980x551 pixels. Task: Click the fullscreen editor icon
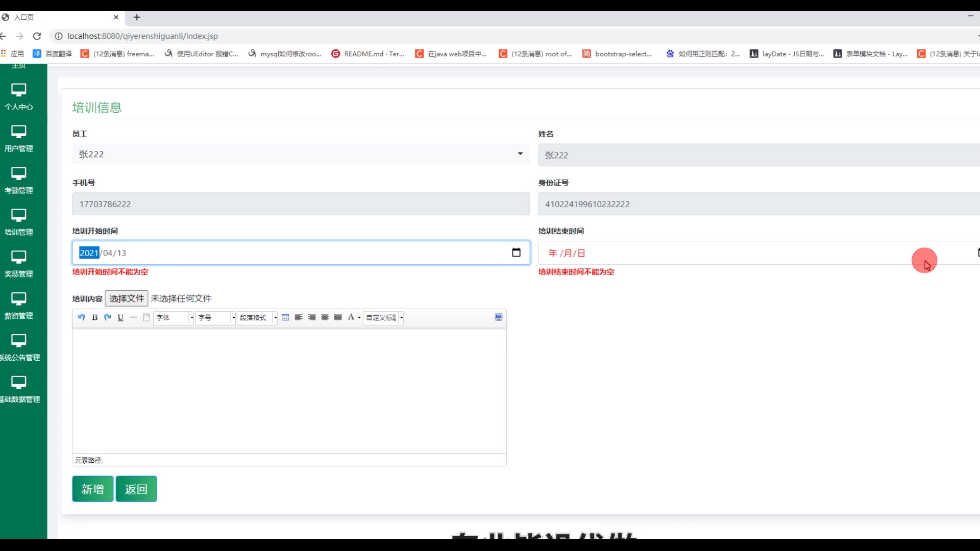[x=499, y=317]
